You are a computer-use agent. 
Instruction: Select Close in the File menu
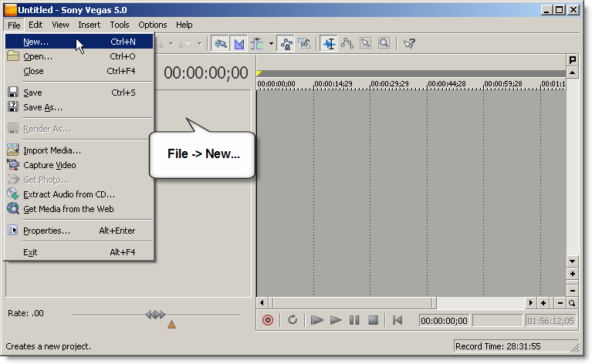click(79, 71)
